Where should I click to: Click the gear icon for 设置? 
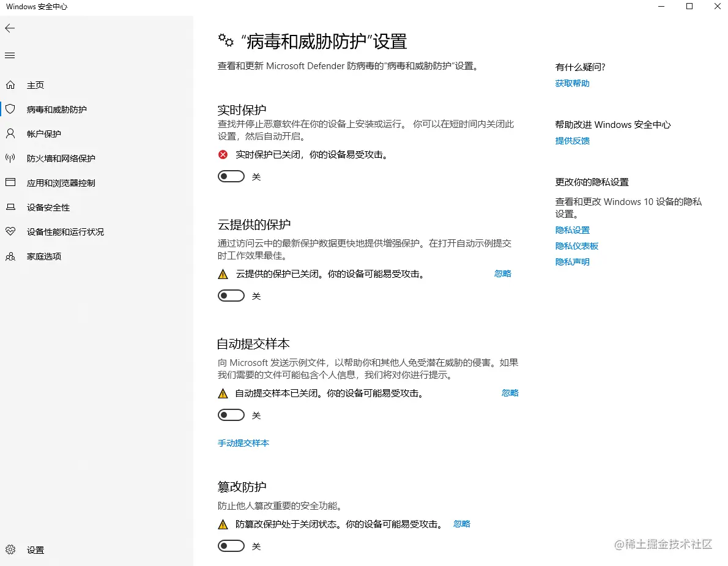click(10, 549)
